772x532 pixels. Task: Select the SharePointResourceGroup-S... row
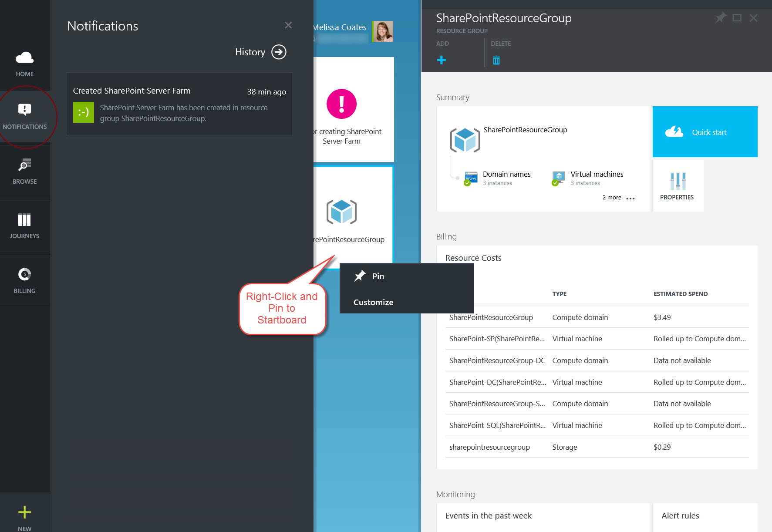click(x=597, y=404)
